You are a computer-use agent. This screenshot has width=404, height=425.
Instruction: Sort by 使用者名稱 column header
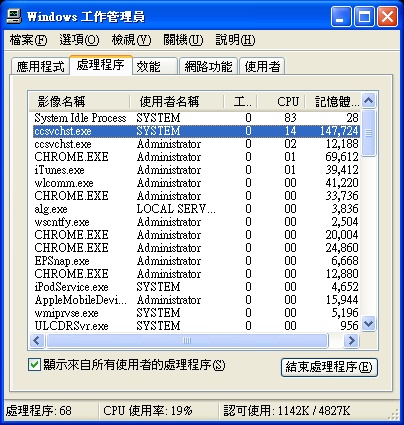click(x=177, y=101)
